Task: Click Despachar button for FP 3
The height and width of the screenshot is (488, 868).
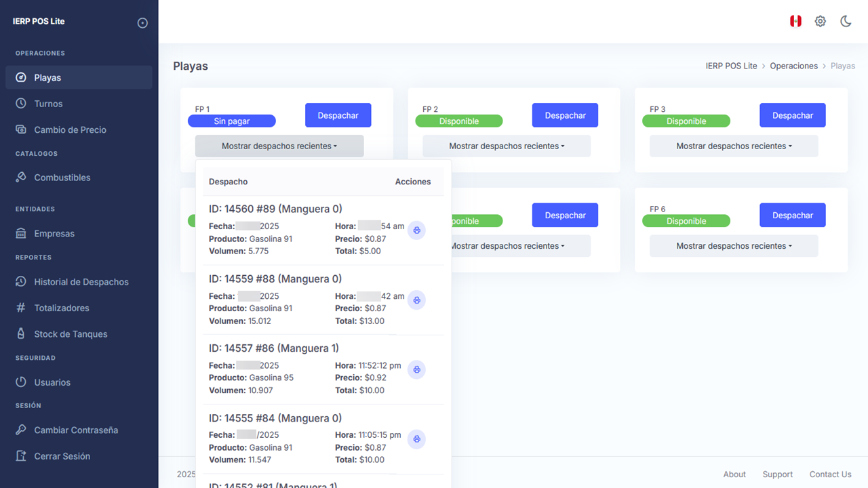Action: (x=793, y=115)
